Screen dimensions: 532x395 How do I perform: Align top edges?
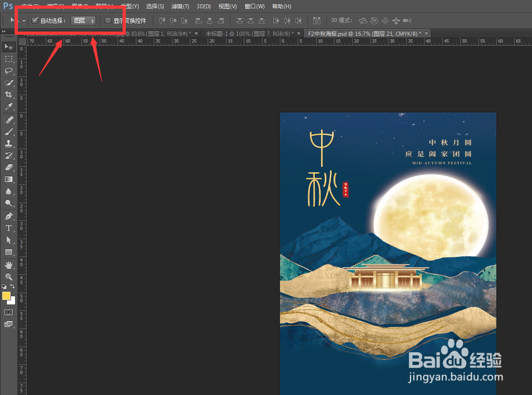click(162, 21)
